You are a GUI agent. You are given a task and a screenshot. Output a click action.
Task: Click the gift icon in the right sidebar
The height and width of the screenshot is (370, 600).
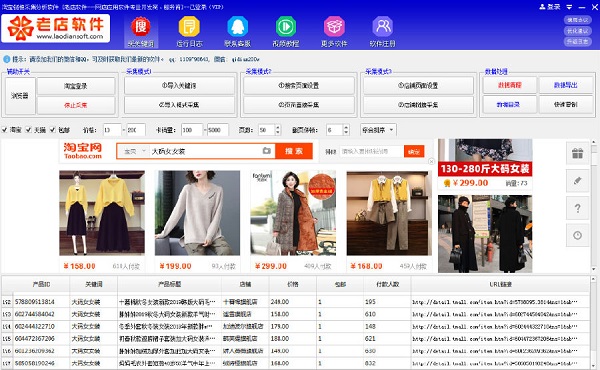[x=577, y=153]
